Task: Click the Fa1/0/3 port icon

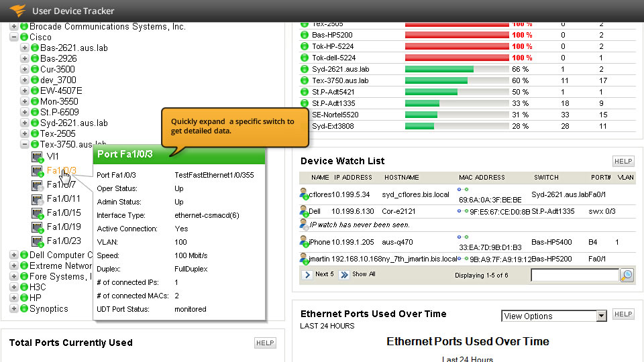Action: [x=38, y=171]
